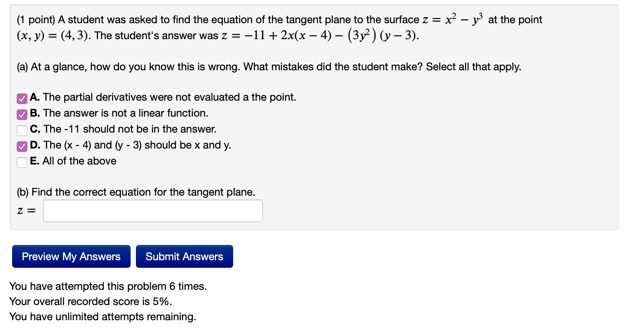
Task: Tick the checkbox for option C
Action: pyautogui.click(x=22, y=130)
